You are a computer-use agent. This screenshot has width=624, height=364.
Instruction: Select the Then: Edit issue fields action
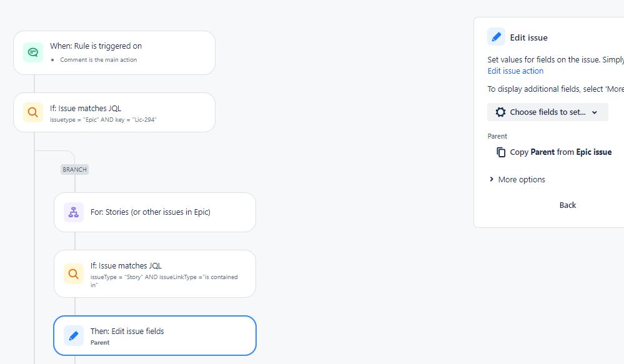point(155,336)
